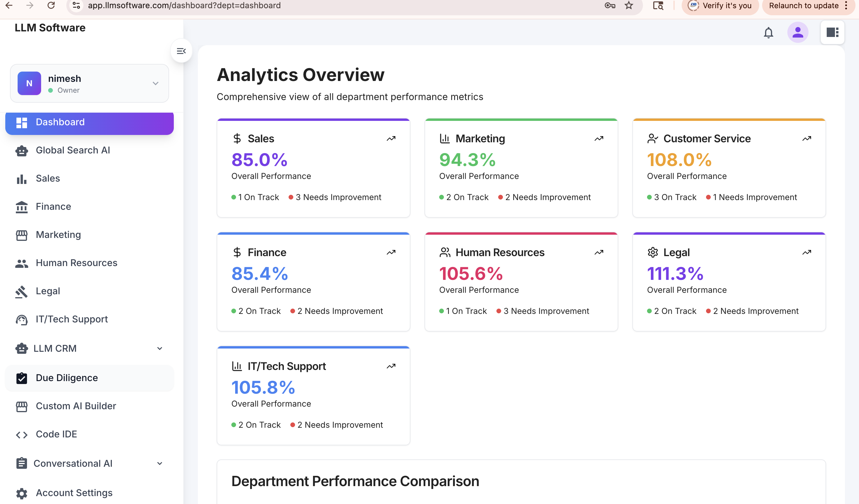Open the Customer Service performance card
The height and width of the screenshot is (504, 859).
point(729,168)
